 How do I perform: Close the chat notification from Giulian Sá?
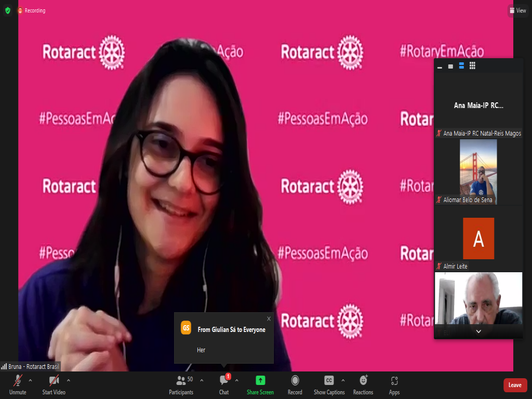[269, 318]
